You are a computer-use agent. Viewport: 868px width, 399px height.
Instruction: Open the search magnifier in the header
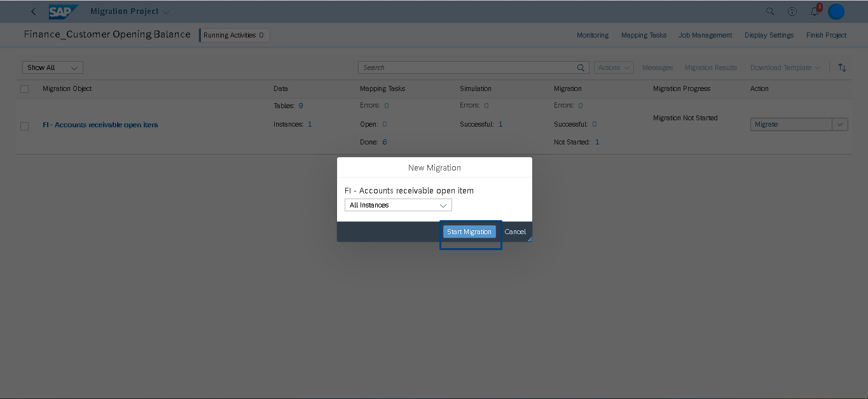(770, 11)
